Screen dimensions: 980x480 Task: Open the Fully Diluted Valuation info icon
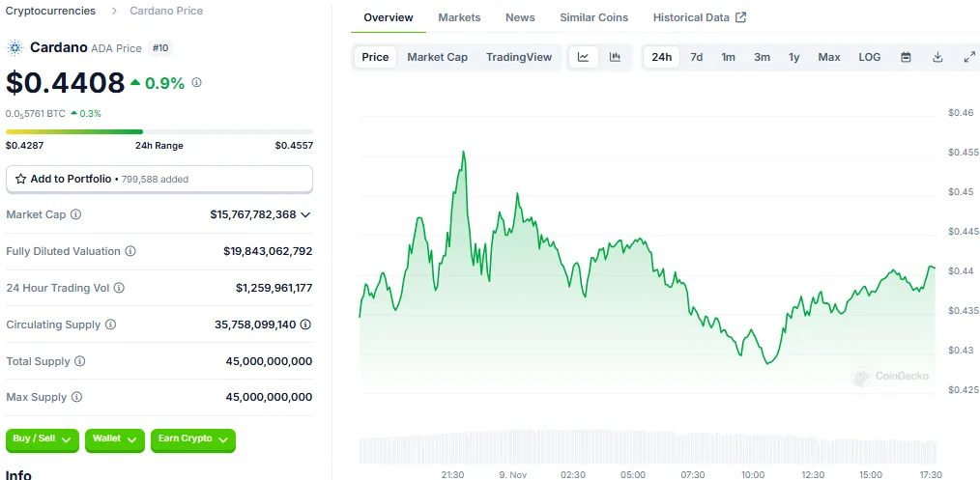point(130,251)
